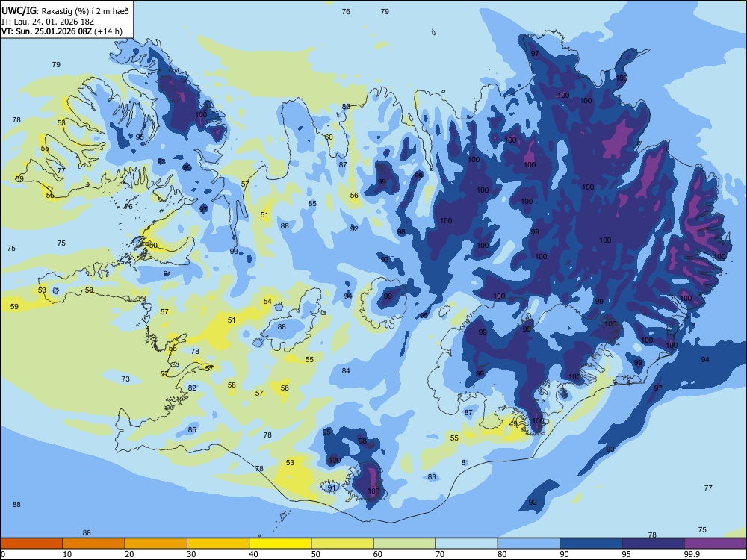The width and height of the screenshot is (747, 560).
Task: Select the 'IT: Lau. 24. 01. 2026 18Z' line
Action: [48, 22]
